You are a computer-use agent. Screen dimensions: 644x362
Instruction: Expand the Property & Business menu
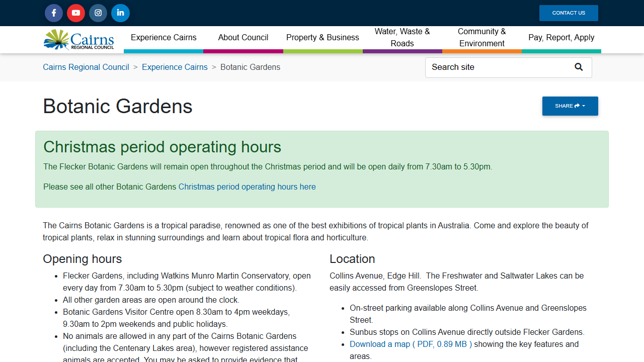323,38
